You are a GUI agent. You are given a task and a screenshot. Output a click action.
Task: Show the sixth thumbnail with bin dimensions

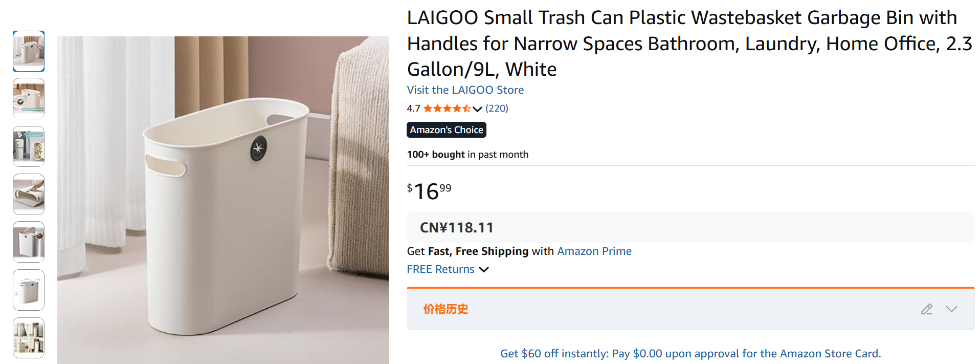click(x=29, y=290)
